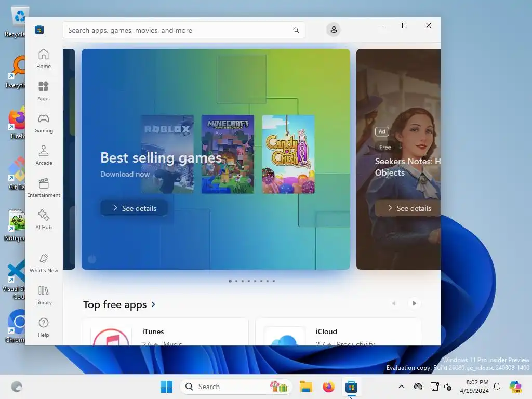Open the What's New page
The width and height of the screenshot is (532, 399).
[44, 263]
